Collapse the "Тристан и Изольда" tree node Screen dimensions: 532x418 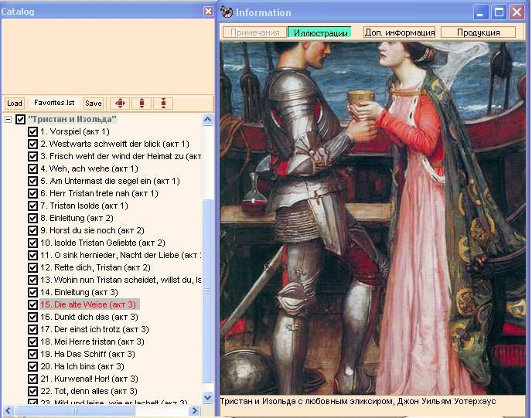coord(9,119)
